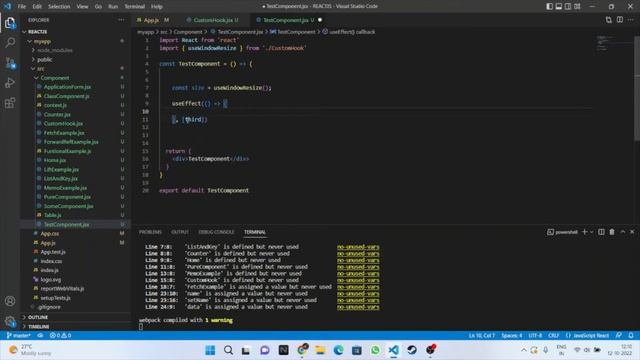Switch to the App.js editor tab
This screenshot has height=360, width=640.
(151, 20)
